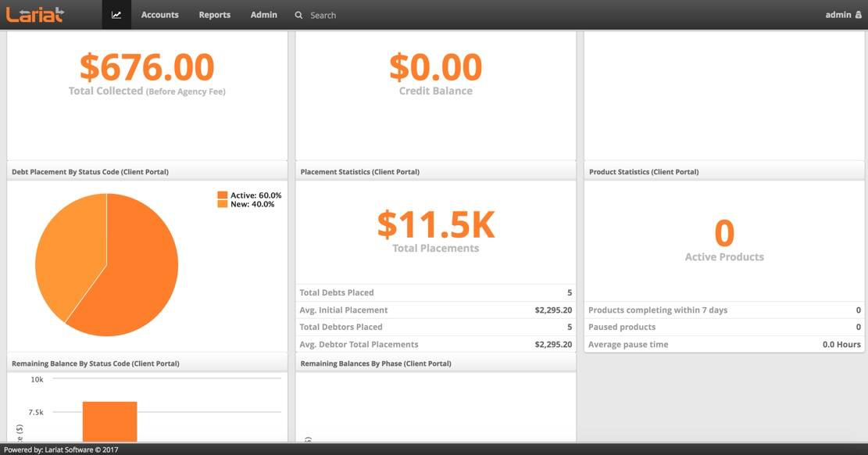Click the bar in Remaining Balance chart
This screenshot has width=868, height=455.
(x=109, y=422)
